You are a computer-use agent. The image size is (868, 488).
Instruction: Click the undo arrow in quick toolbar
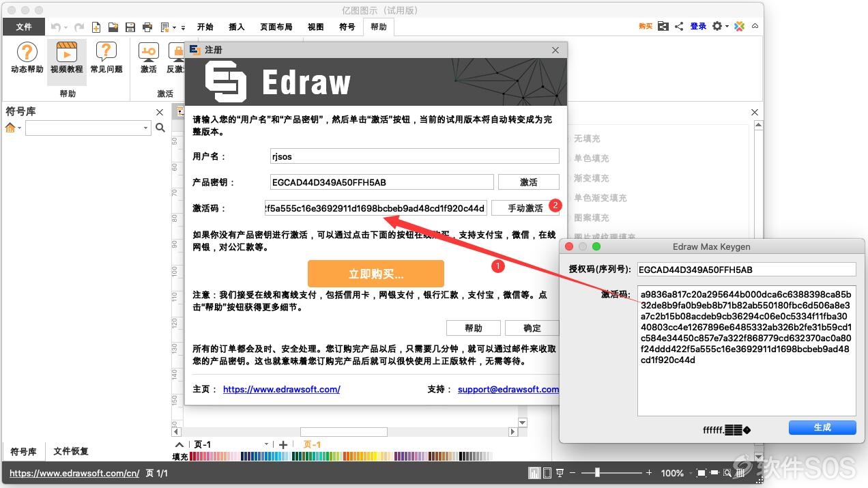(x=55, y=27)
